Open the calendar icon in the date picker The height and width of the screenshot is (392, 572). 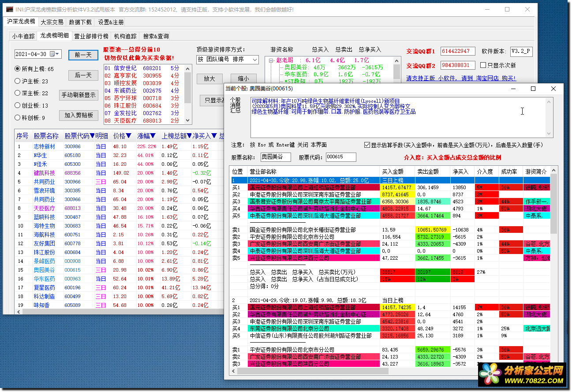coord(55,54)
